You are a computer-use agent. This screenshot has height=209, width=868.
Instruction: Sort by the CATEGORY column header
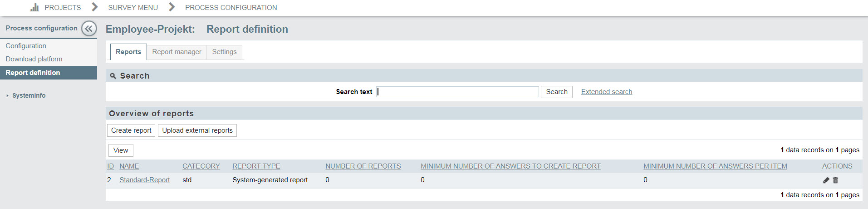[201, 166]
